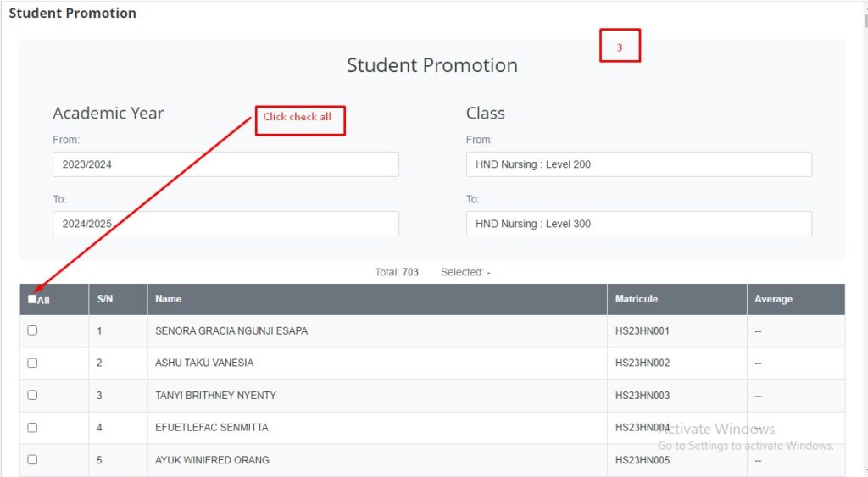The image size is (868, 477).
Task: Click the red box labeled 3
Action: tap(620, 46)
